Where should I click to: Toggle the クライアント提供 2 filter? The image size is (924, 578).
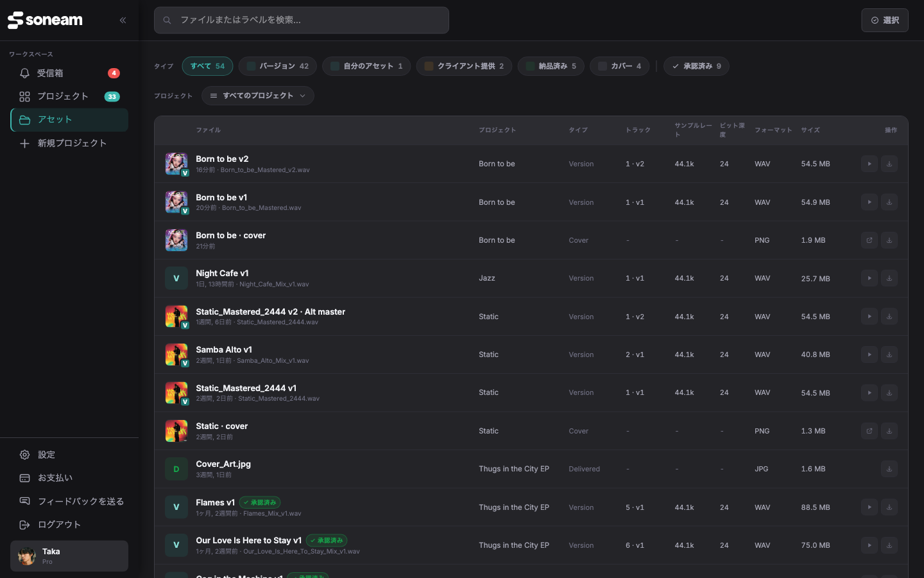[x=464, y=66]
